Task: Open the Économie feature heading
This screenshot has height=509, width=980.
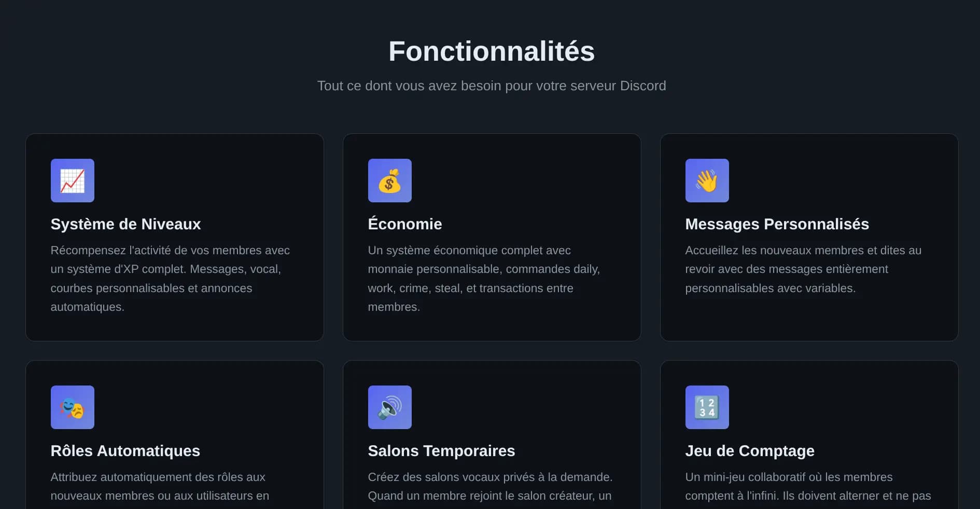Action: click(405, 224)
